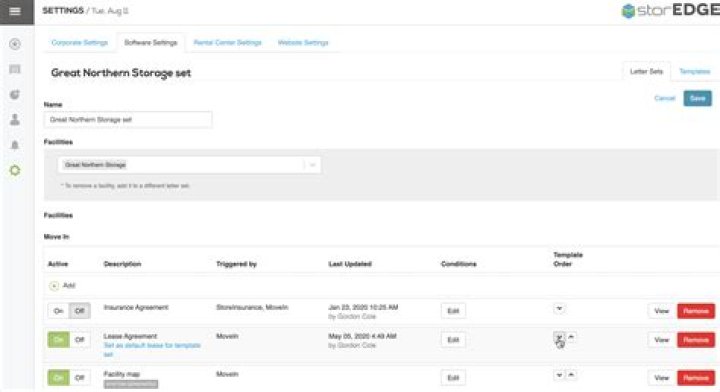View the Lease Agreement template

(x=661, y=340)
